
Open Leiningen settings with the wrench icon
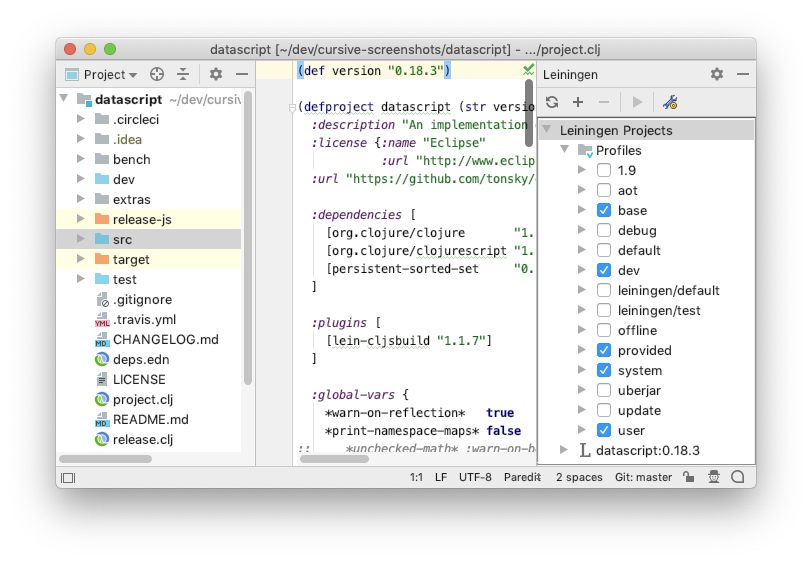point(670,102)
